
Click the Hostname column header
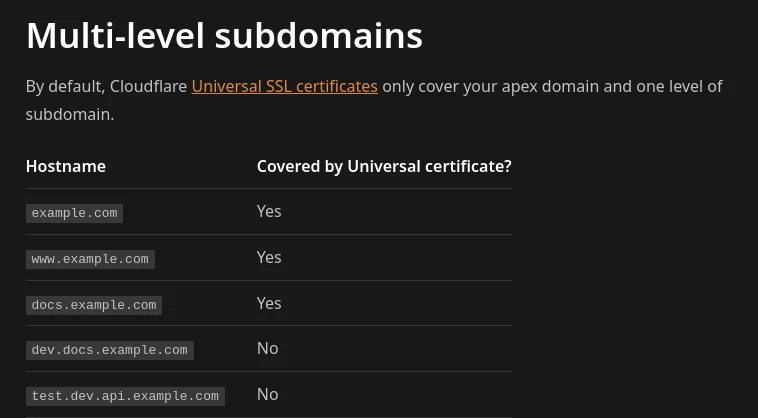click(66, 166)
